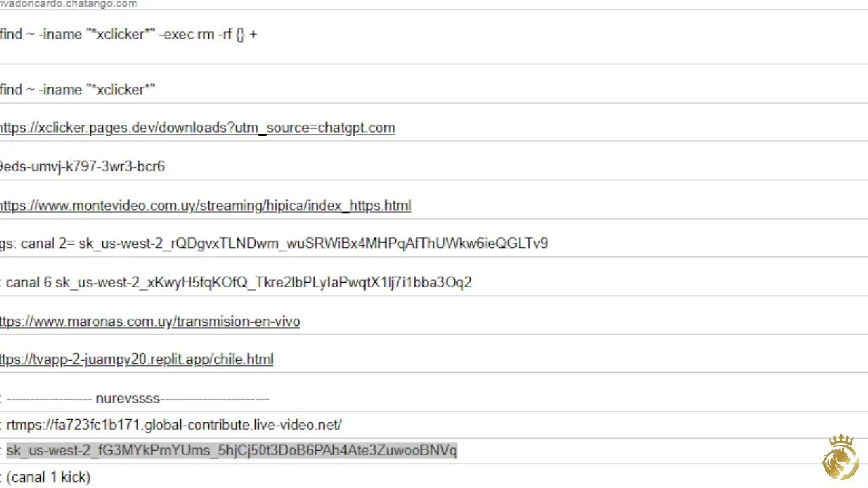
Task: Click the word "nurevssss" in the divider
Action: [128, 399]
